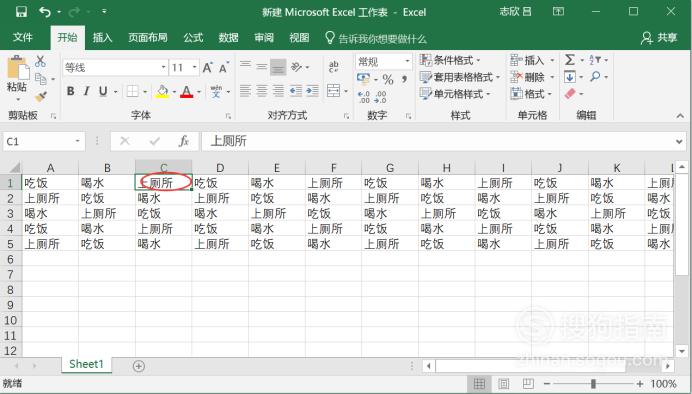
Task: Click the Insert Function fx icon
Action: [x=184, y=141]
